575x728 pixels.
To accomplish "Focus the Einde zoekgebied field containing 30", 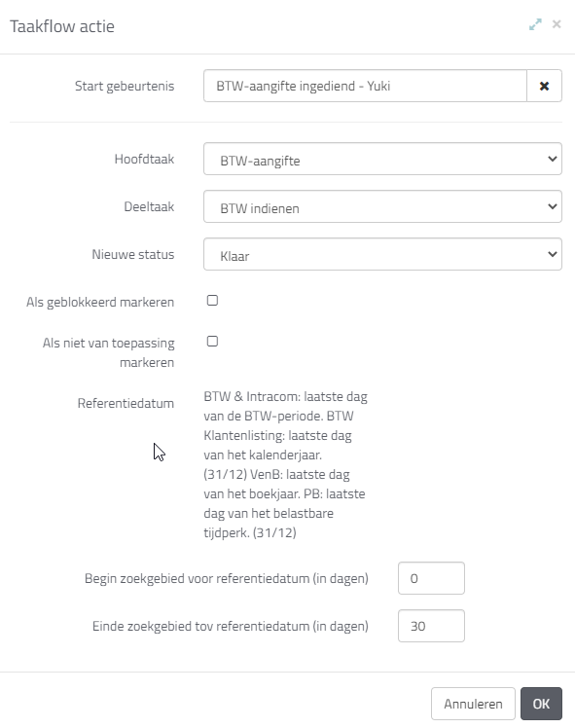I will [x=431, y=626].
